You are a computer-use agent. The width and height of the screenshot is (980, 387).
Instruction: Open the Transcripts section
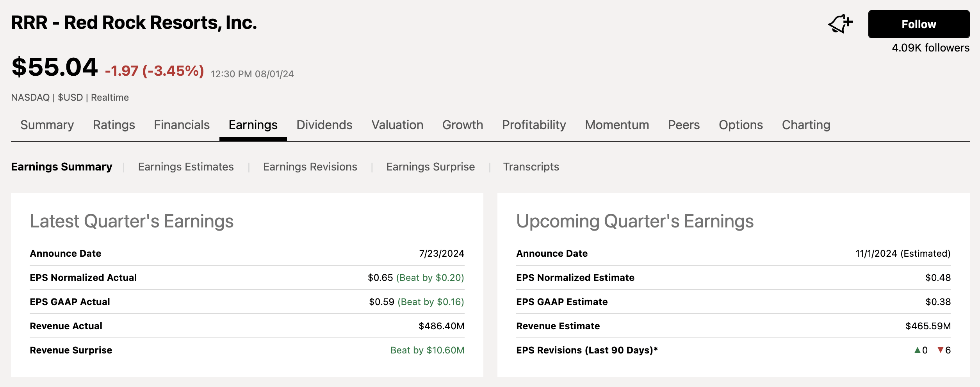point(531,167)
